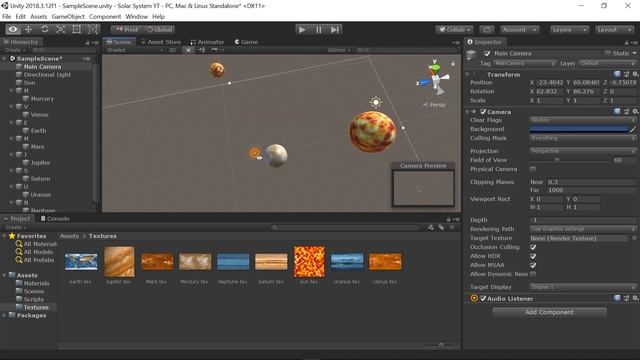640x360 pixels.
Task: Open Target Display dropdown
Action: (x=583, y=287)
